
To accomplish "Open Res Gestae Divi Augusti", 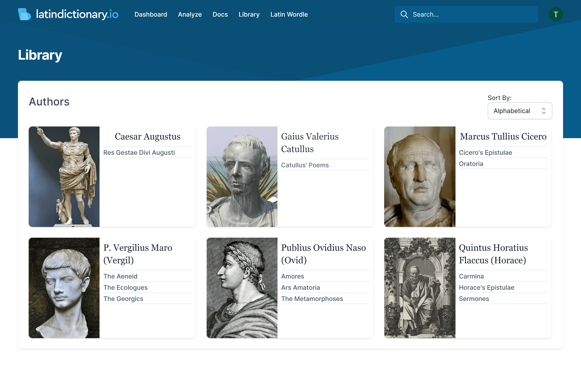I will (139, 153).
